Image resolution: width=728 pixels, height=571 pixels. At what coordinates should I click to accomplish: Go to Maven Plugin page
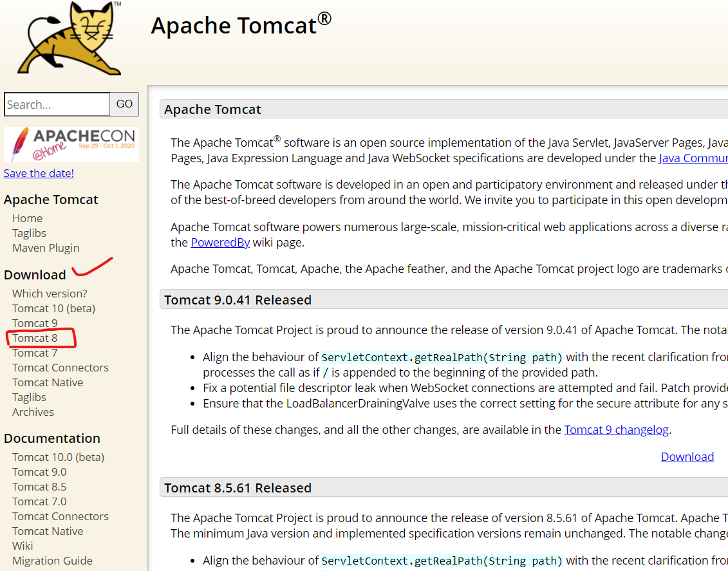pyautogui.click(x=46, y=248)
